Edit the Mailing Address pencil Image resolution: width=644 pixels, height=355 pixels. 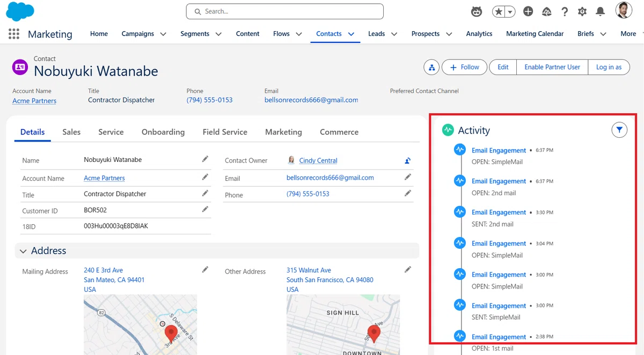pos(205,270)
